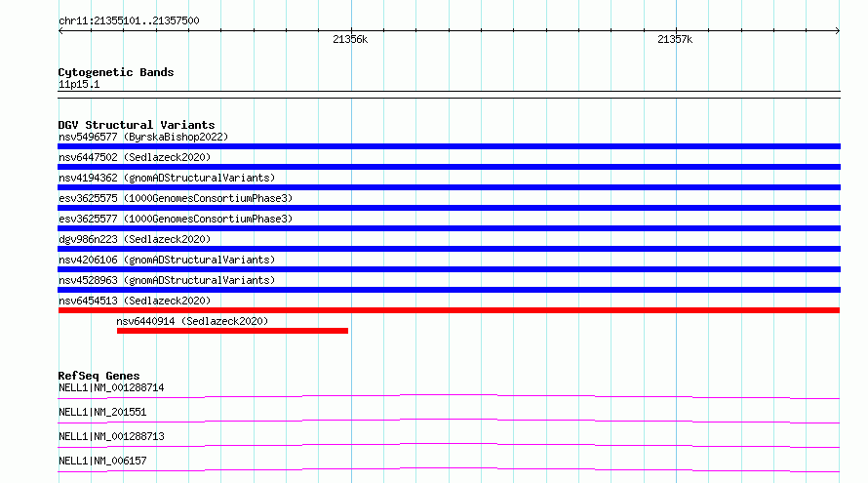Open variant label nsv6454513 (Sedlazeck2020)
The image size is (868, 483).
135,301
